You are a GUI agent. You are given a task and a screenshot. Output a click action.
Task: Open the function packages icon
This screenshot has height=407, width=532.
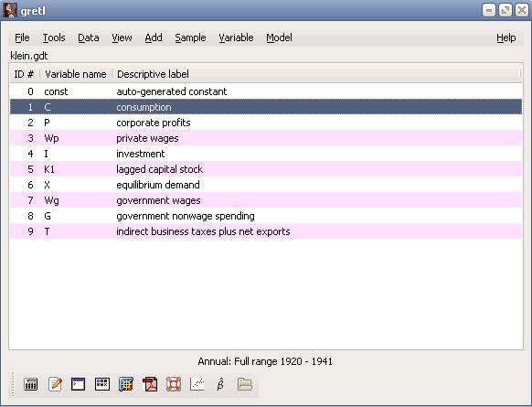coord(126,384)
